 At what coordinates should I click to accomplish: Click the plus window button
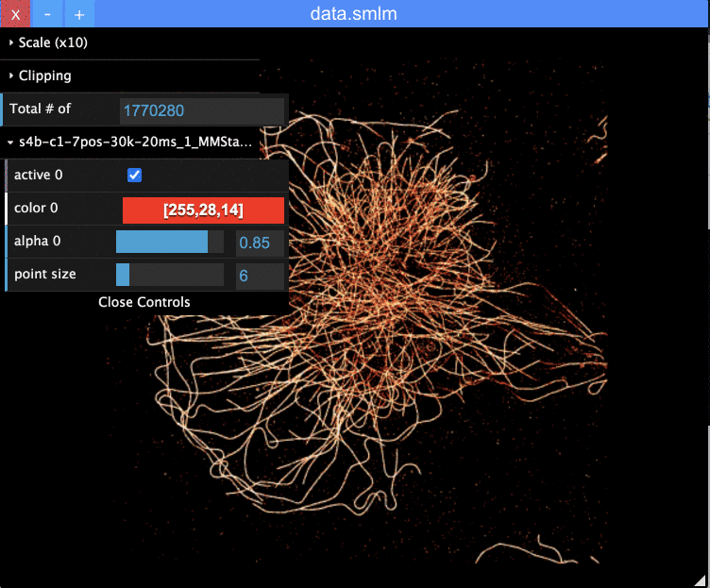pyautogui.click(x=79, y=14)
